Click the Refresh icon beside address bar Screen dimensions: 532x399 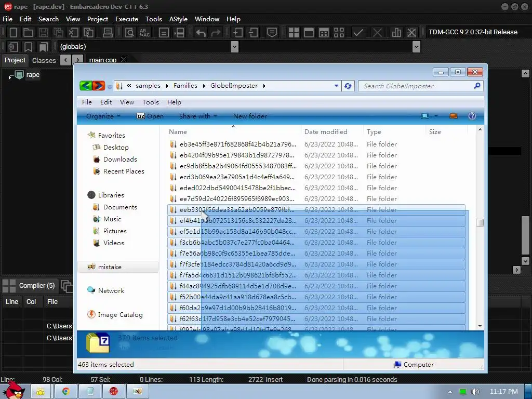(x=348, y=86)
